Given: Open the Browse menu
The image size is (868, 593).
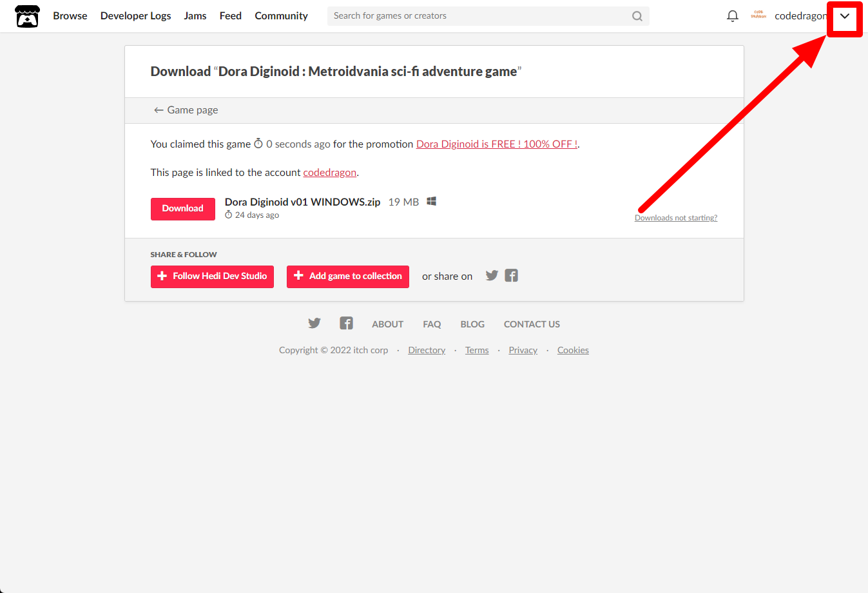Looking at the screenshot, I should pyautogui.click(x=70, y=16).
